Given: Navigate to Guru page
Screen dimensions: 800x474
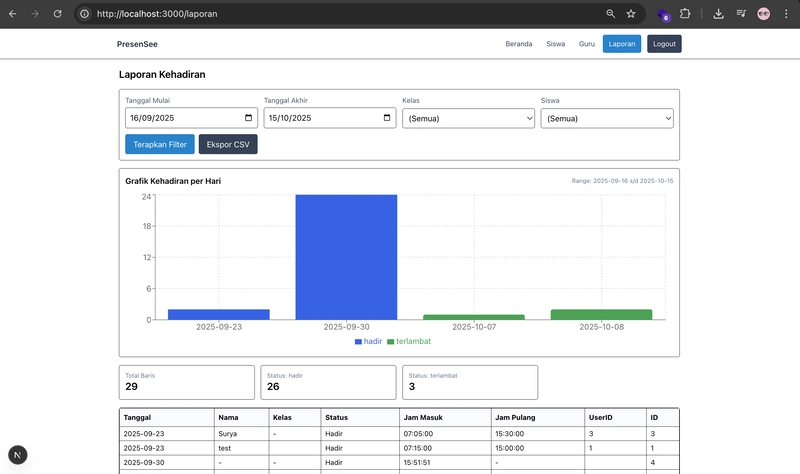Looking at the screenshot, I should click(587, 44).
